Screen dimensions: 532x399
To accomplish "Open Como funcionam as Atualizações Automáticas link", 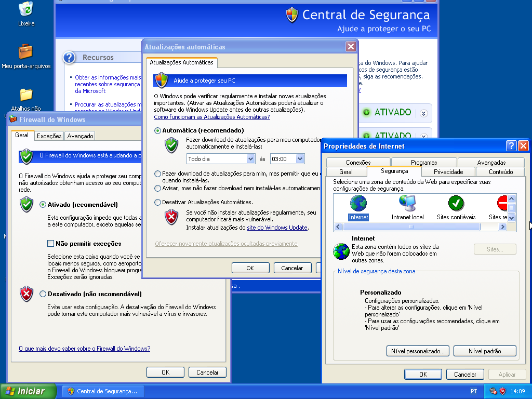I will click(212, 117).
